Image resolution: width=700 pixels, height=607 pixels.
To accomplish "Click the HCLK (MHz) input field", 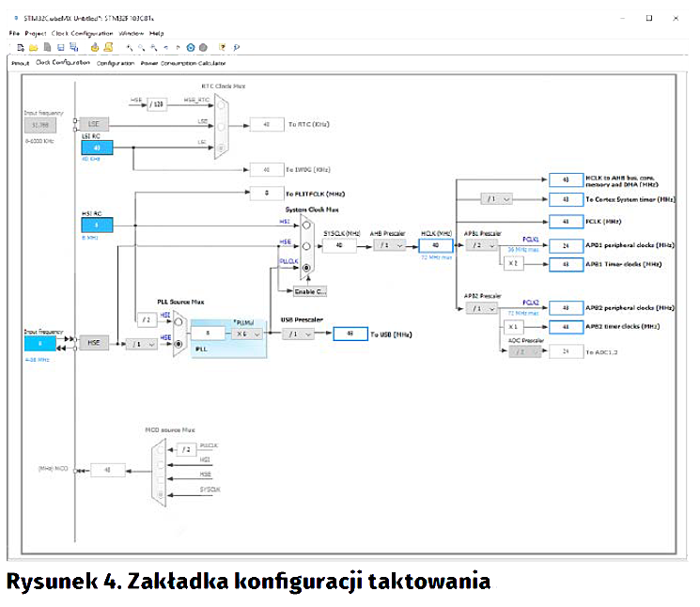I will tap(435, 245).
